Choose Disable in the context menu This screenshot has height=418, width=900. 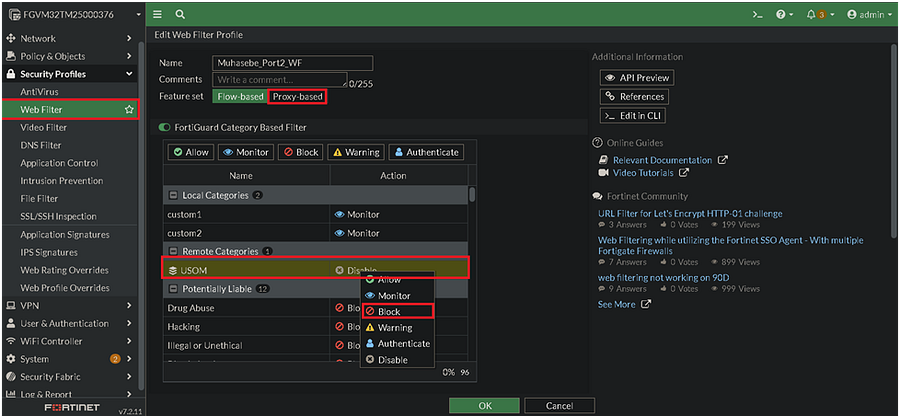397,359
